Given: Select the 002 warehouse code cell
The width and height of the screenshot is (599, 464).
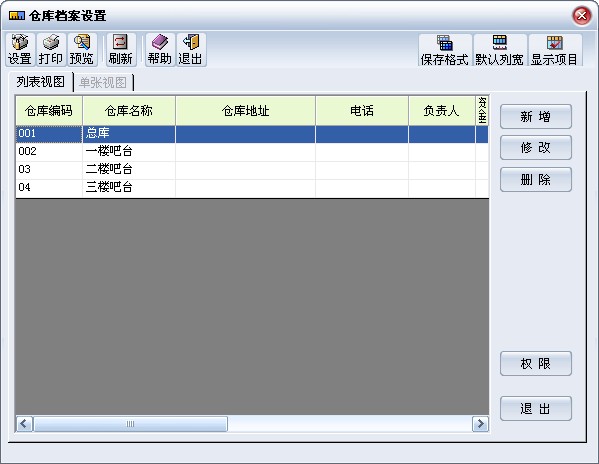Looking at the screenshot, I should tap(49, 152).
